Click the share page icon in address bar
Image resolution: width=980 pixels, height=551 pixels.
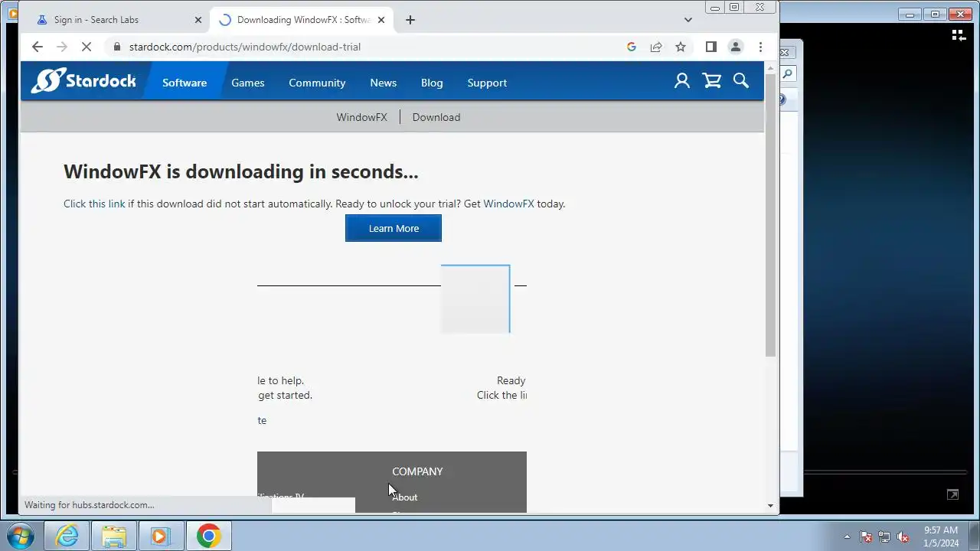(x=656, y=47)
